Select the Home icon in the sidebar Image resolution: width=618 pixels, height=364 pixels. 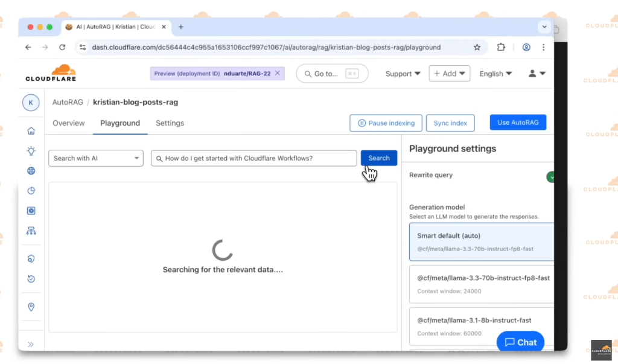31,130
